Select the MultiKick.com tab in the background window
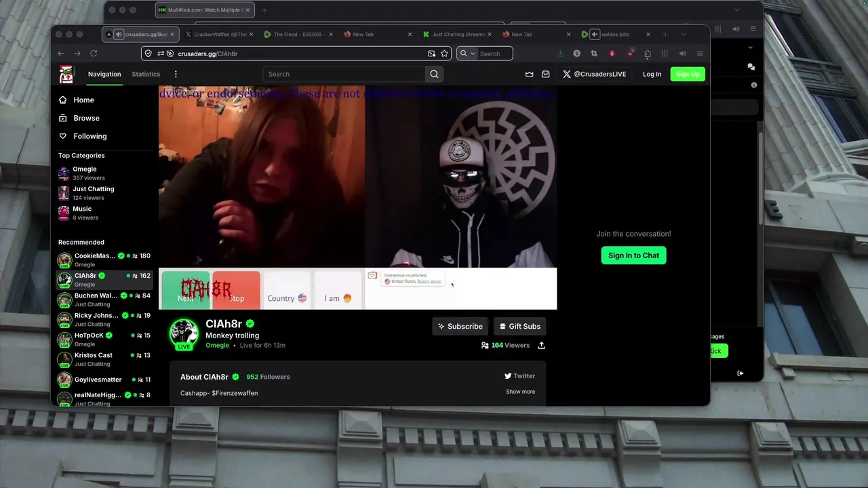Image resolution: width=868 pixels, height=488 pixels. tap(205, 10)
